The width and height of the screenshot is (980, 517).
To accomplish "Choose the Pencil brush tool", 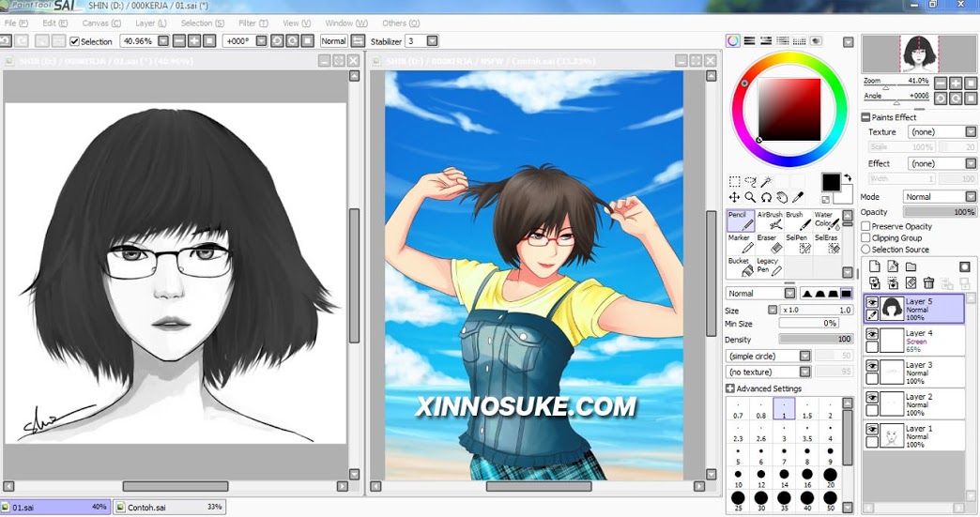I will coord(741,220).
